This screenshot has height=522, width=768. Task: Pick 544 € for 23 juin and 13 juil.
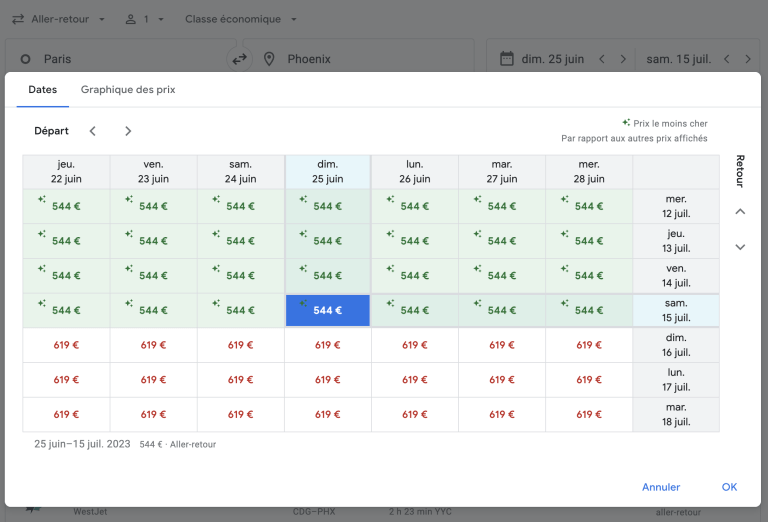(153, 241)
